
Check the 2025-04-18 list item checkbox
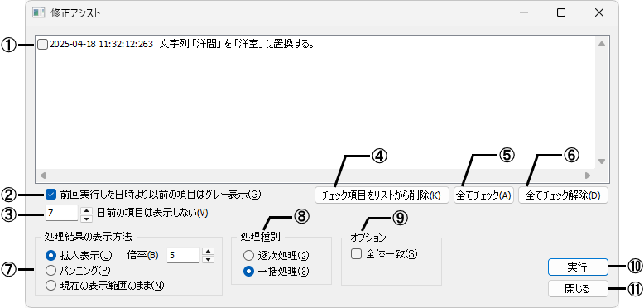click(43, 44)
